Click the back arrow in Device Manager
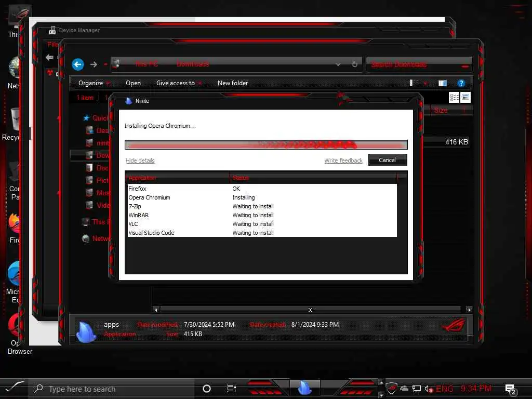532x399 pixels. 49,57
